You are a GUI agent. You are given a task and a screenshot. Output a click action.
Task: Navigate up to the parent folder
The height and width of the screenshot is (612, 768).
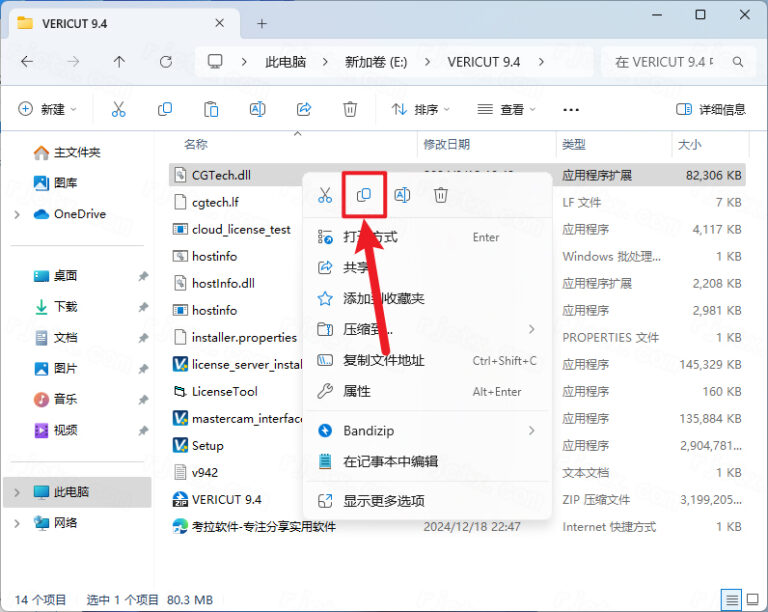click(x=119, y=62)
